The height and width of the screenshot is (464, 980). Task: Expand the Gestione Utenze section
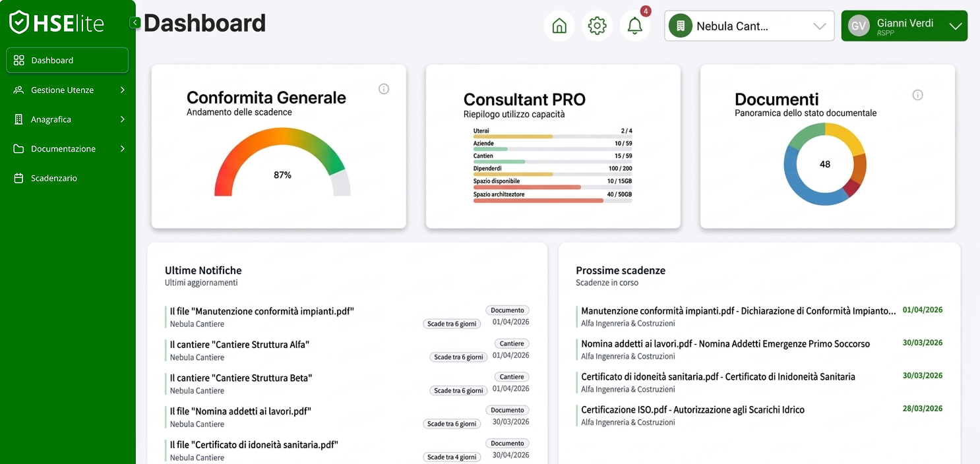coord(123,90)
